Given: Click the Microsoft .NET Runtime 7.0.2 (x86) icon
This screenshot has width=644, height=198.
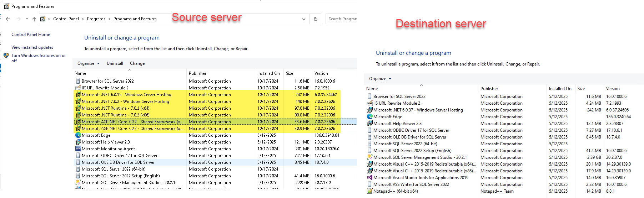Looking at the screenshot, I should pyautogui.click(x=78, y=115).
